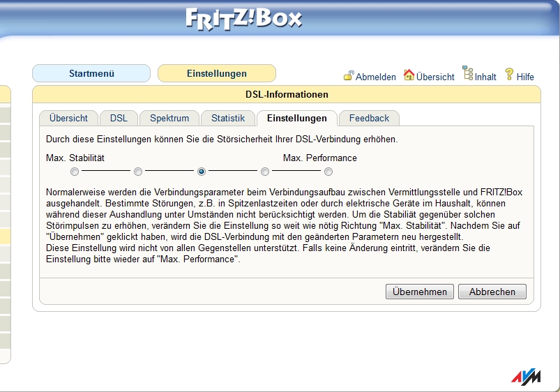Screen dimensions: 560x392
Task: Switch to the Statistik tab
Action: pyautogui.click(x=228, y=119)
